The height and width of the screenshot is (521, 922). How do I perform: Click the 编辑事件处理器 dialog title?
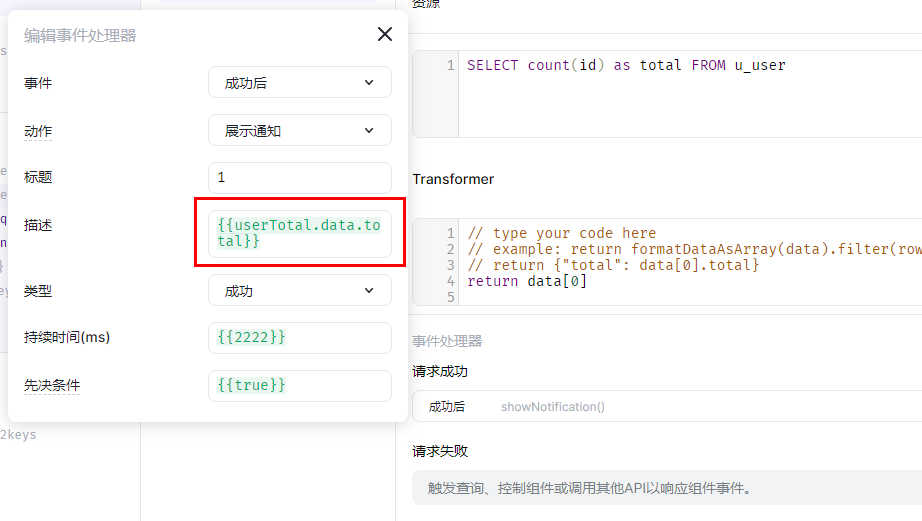(x=80, y=36)
